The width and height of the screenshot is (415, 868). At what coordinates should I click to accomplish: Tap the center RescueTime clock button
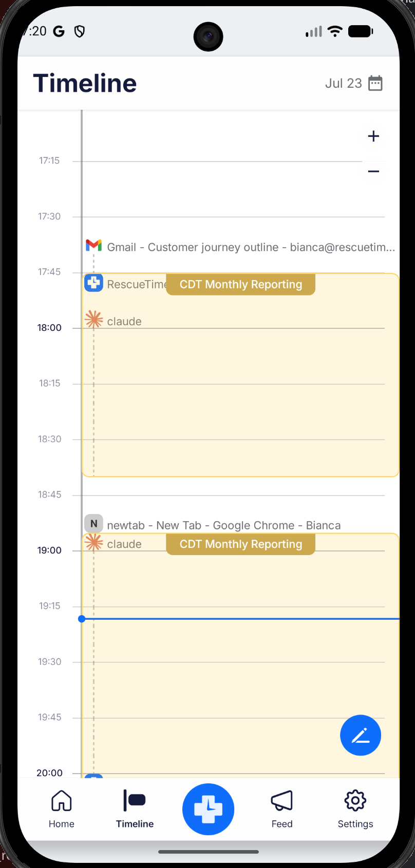tap(208, 809)
